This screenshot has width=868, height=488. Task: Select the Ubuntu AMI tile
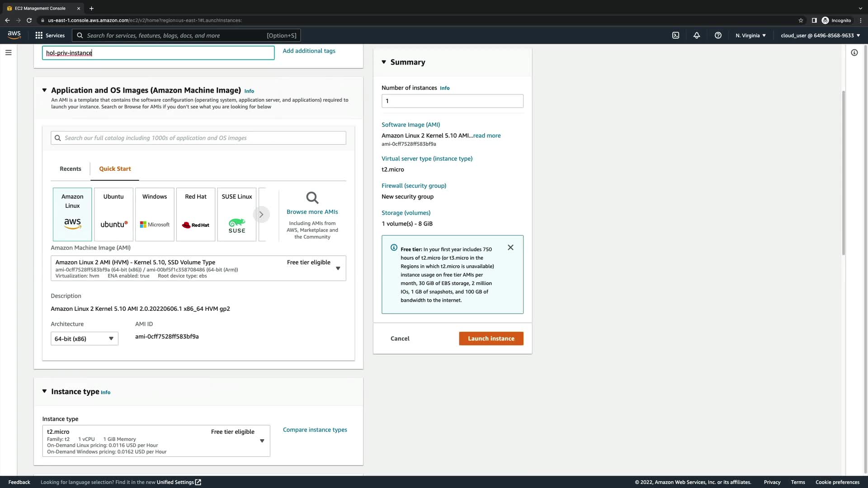pos(113,214)
